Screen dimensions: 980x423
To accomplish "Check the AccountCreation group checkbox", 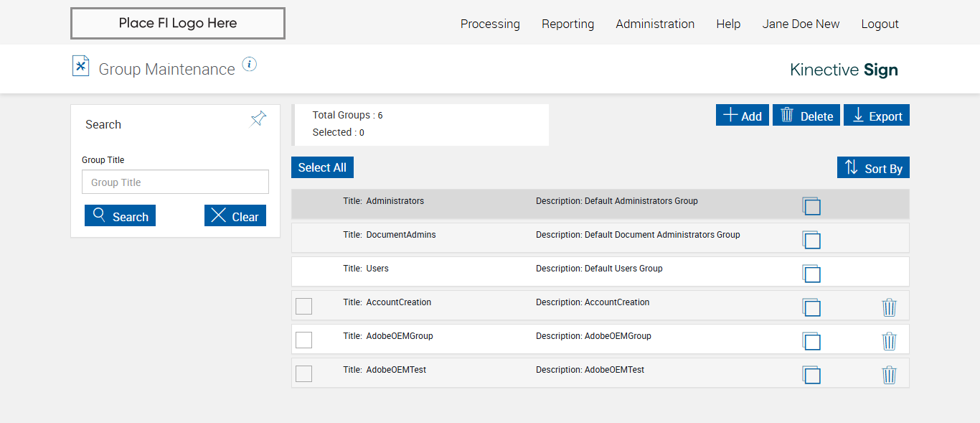I will click(x=304, y=306).
